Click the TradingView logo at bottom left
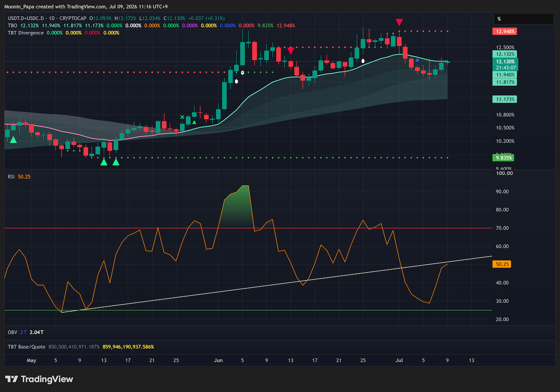Image resolution: width=560 pixels, height=392 pixels. (39, 379)
